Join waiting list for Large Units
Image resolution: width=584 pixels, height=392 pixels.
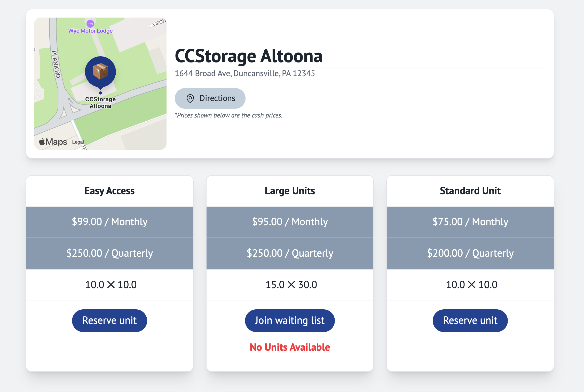(x=289, y=320)
